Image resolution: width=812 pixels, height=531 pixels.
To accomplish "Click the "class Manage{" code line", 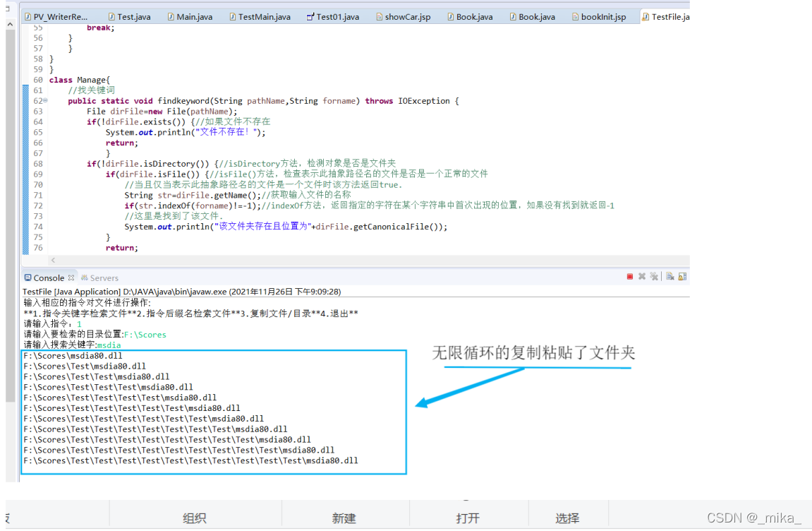I will [80, 80].
